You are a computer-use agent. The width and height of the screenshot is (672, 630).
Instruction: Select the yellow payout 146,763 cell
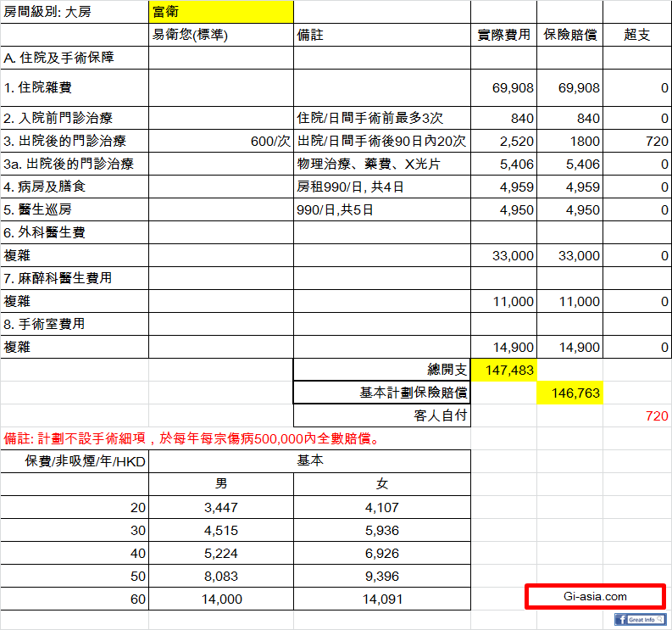pos(569,393)
